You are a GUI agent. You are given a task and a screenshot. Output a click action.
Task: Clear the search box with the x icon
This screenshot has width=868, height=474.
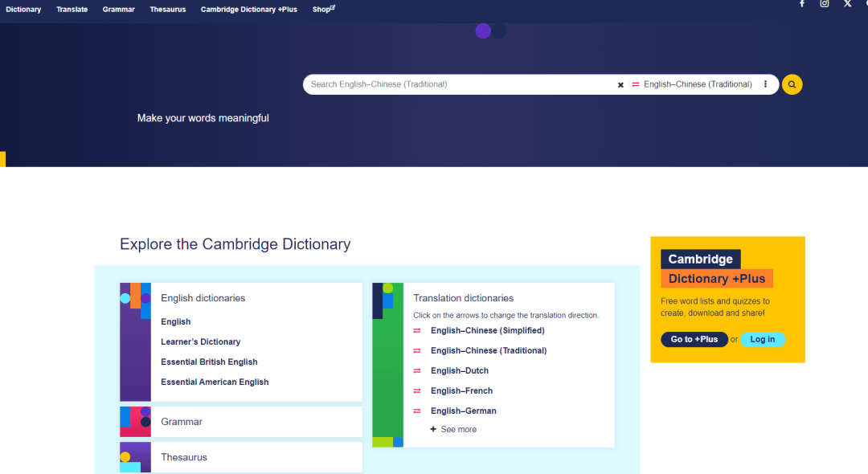[x=620, y=85]
